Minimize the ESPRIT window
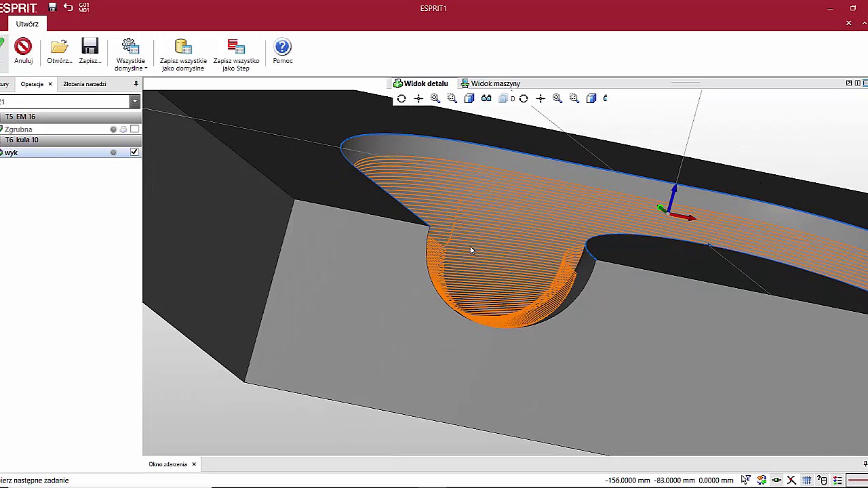Screen dimensions: 868x488 [x=830, y=8]
